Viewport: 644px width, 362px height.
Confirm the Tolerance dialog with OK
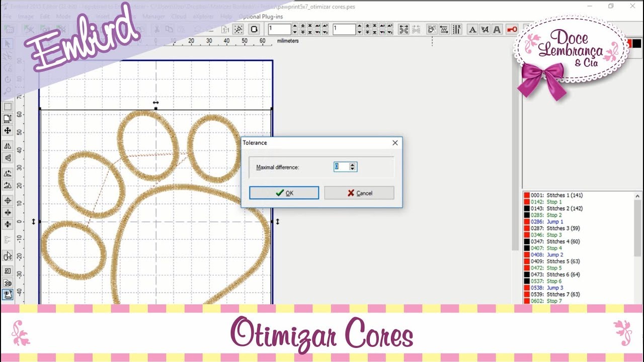point(284,193)
